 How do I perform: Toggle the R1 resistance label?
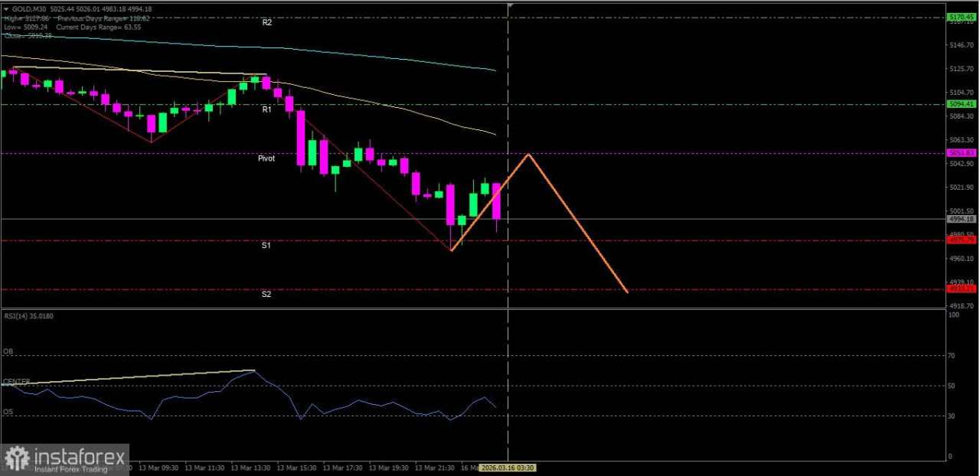(x=266, y=109)
